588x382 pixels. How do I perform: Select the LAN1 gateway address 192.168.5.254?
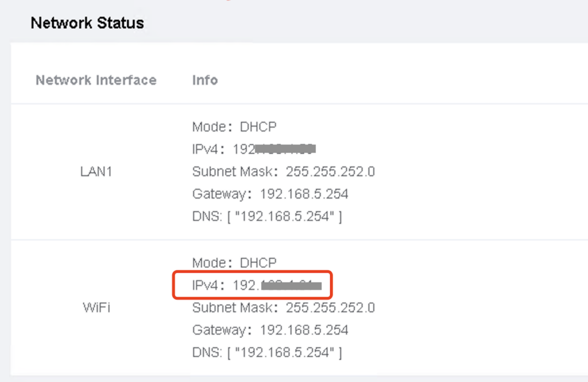click(304, 194)
